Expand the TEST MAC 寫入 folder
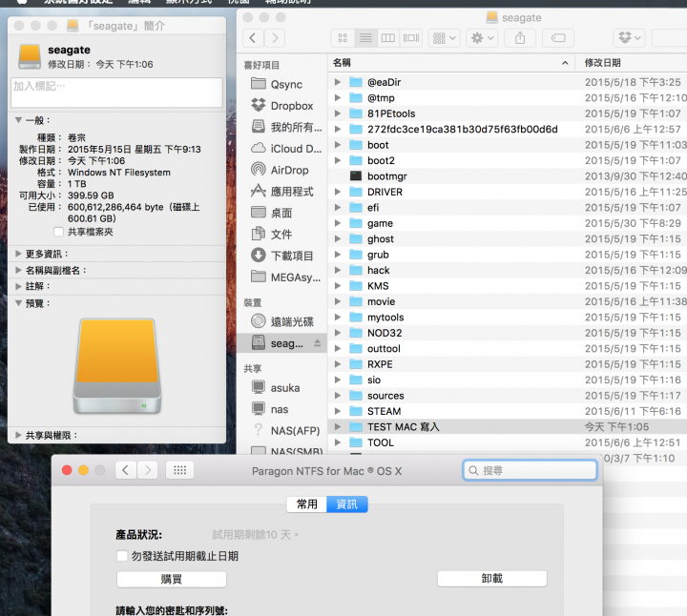Image resolution: width=687 pixels, height=616 pixels. [338, 426]
